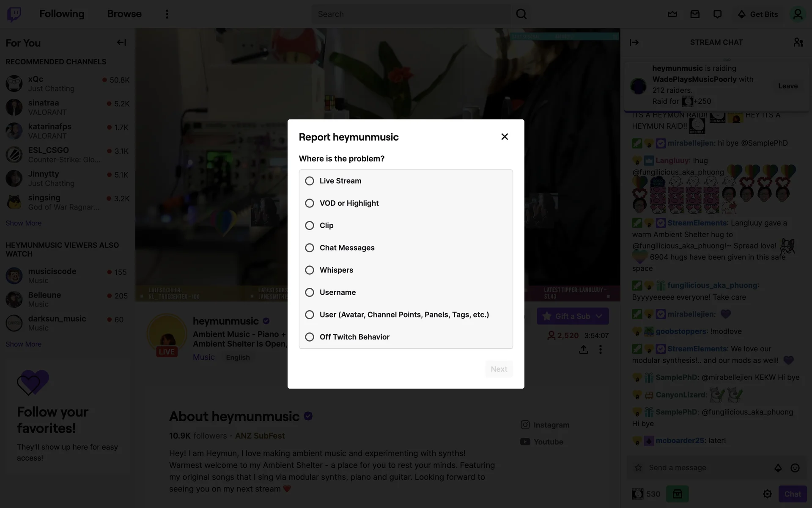Image resolution: width=812 pixels, height=508 pixels.
Task: Open the chat community users icon
Action: 798,42
